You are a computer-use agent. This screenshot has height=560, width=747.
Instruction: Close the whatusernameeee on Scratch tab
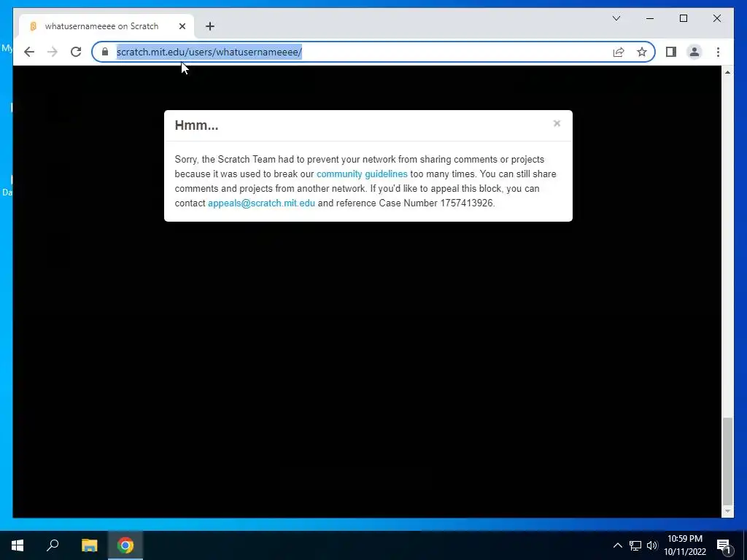(182, 26)
